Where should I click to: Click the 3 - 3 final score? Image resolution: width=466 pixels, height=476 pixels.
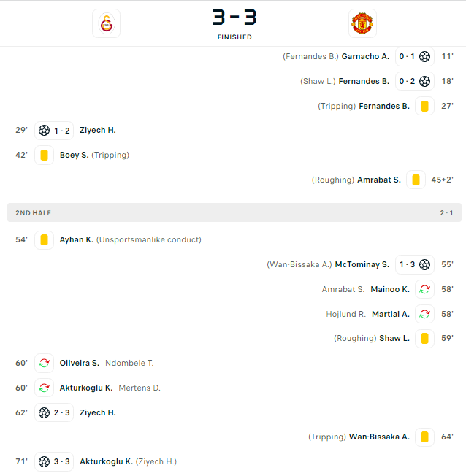(234, 17)
